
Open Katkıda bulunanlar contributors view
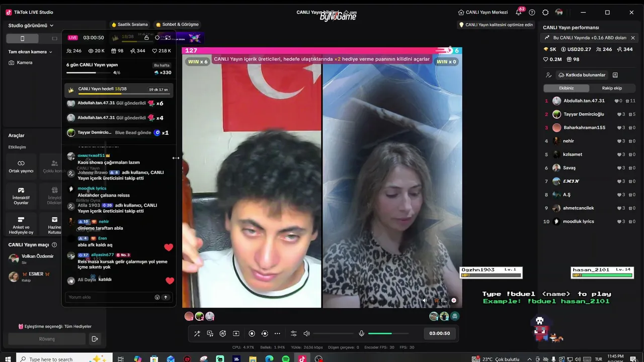pos(582,75)
